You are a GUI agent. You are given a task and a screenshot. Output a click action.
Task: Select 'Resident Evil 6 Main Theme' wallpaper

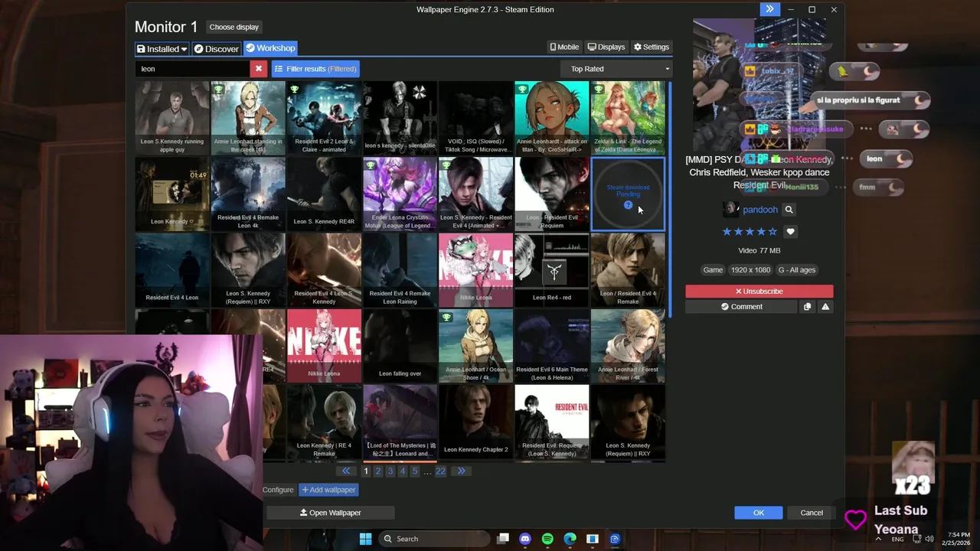click(552, 346)
